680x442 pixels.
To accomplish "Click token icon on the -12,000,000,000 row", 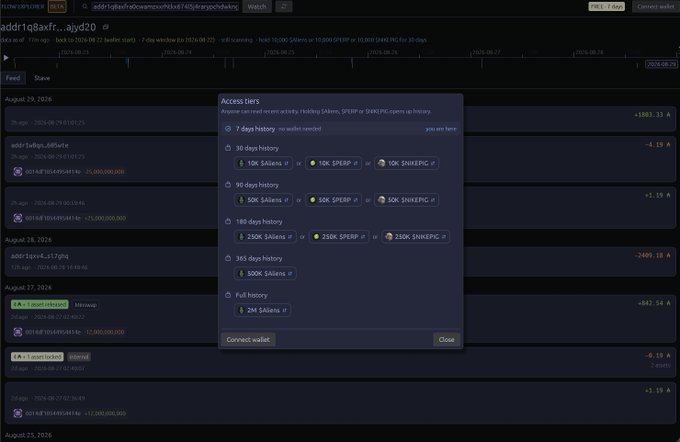I will pyautogui.click(x=18, y=332).
